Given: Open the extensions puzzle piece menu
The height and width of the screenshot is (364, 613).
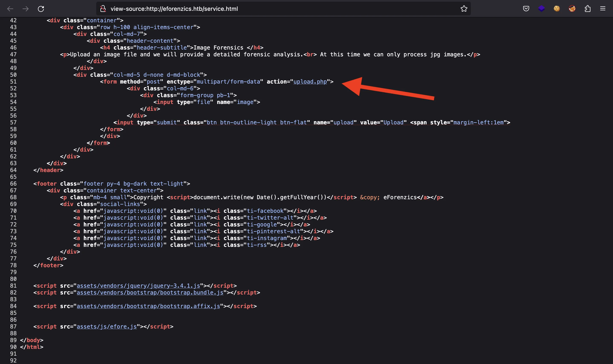Looking at the screenshot, I should click(x=587, y=9).
